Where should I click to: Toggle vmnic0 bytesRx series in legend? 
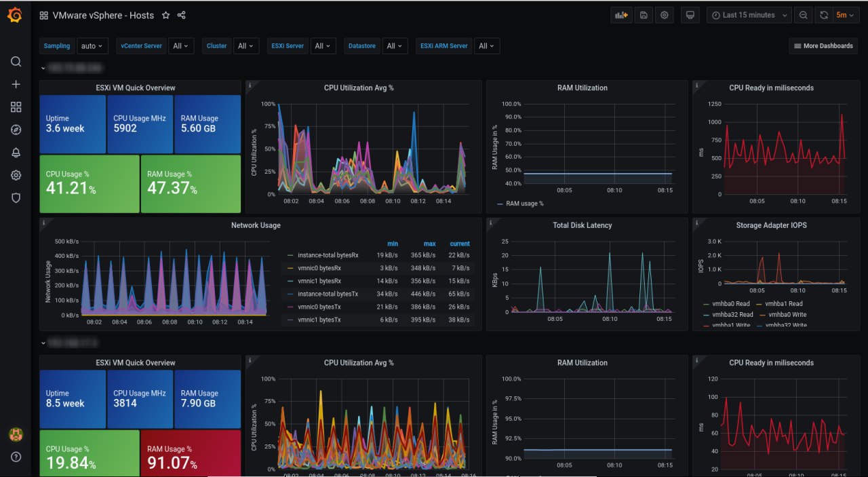point(319,268)
